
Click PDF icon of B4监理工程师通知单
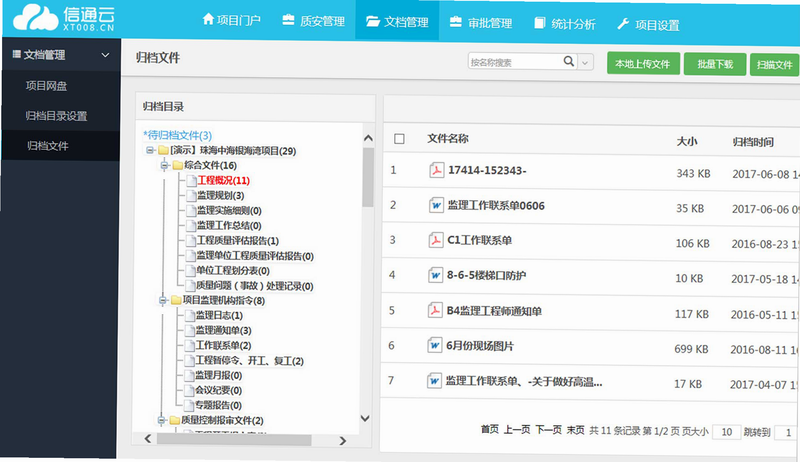pyautogui.click(x=435, y=310)
